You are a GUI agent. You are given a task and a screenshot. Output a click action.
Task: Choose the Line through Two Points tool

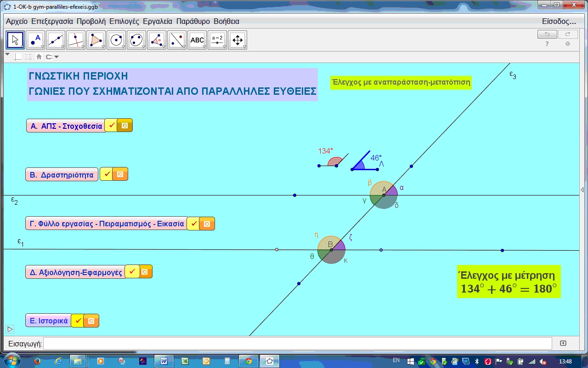pyautogui.click(x=56, y=40)
